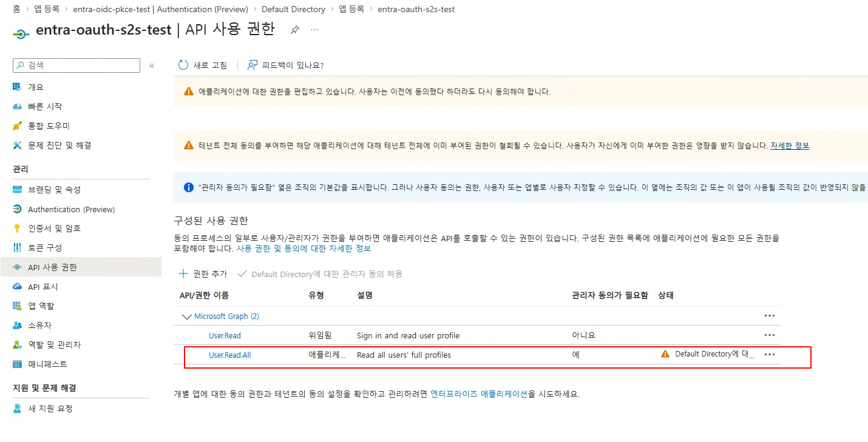868x442 pixels.
Task: Click the feedback person icon in the toolbar
Action: [x=253, y=65]
